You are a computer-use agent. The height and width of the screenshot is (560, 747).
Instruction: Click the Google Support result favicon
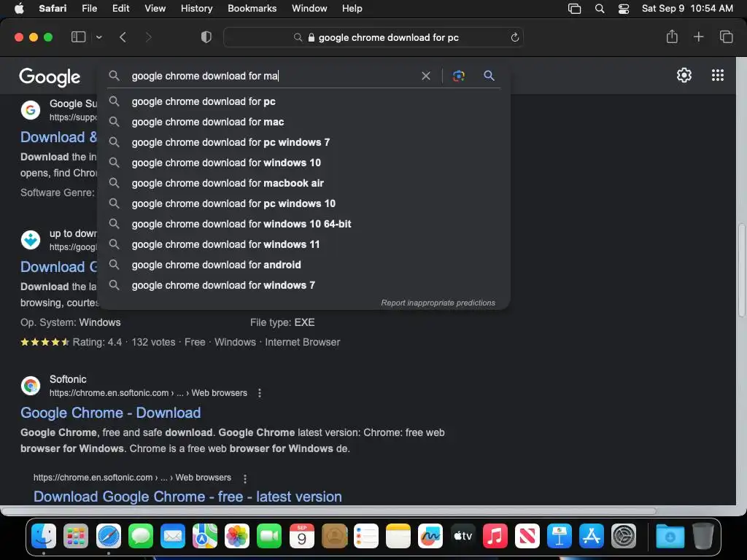[x=31, y=110]
